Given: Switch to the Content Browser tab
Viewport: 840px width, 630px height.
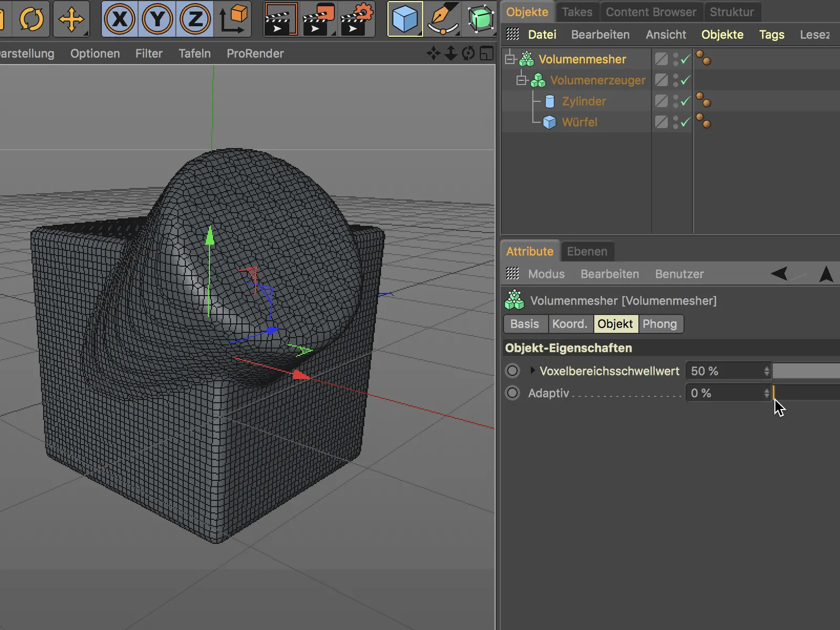Looking at the screenshot, I should 650,12.
